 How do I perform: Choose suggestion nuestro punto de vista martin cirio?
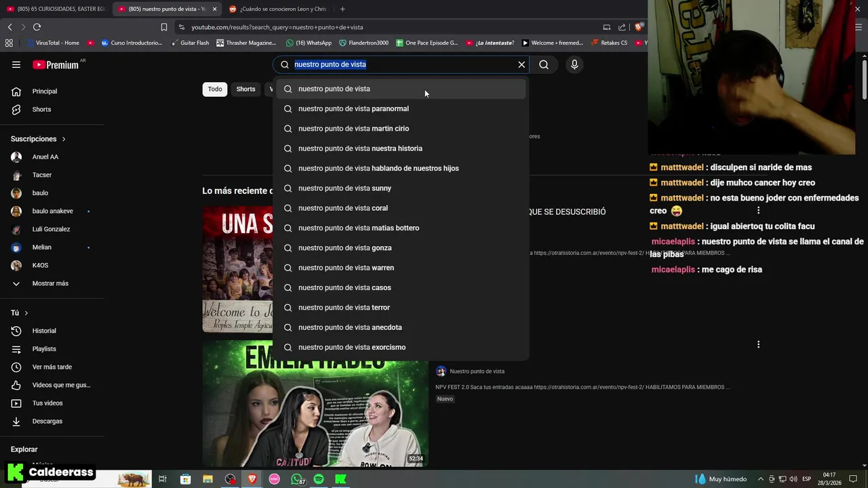(x=400, y=129)
